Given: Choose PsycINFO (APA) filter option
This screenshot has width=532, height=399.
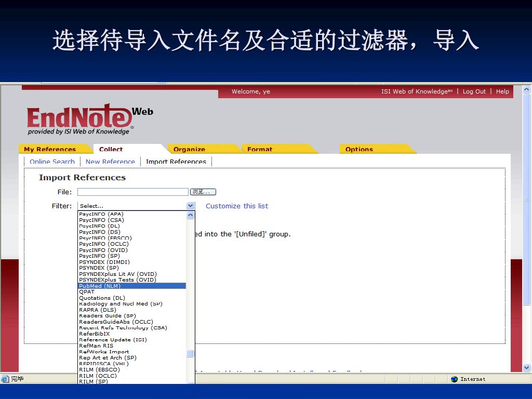Looking at the screenshot, I should coord(131,214).
